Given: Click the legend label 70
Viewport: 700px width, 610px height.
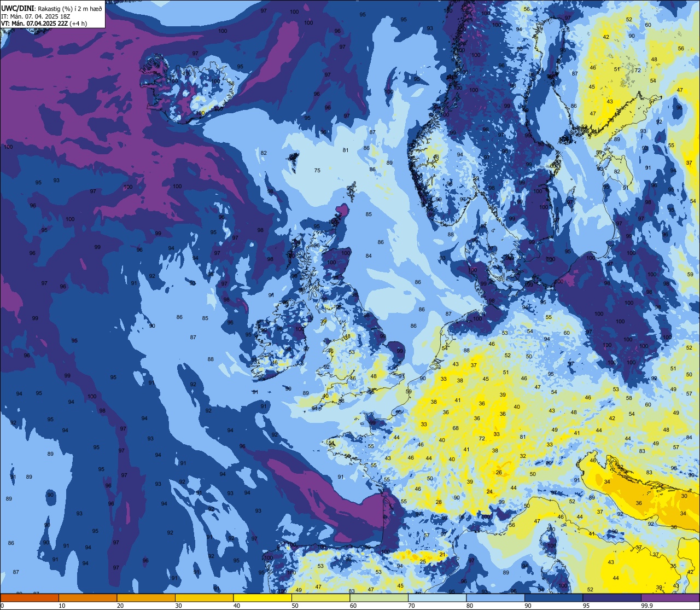Looking at the screenshot, I should pyautogui.click(x=411, y=606).
